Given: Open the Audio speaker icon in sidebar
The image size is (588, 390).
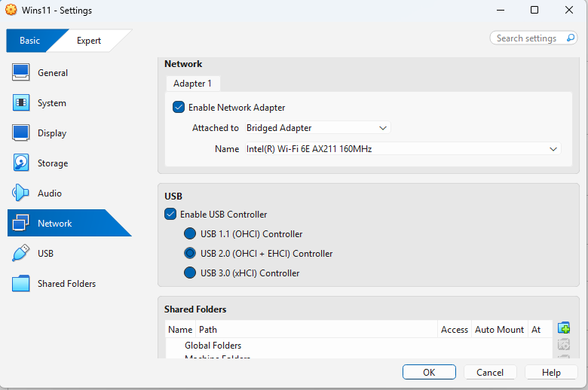Looking at the screenshot, I should (22, 193).
